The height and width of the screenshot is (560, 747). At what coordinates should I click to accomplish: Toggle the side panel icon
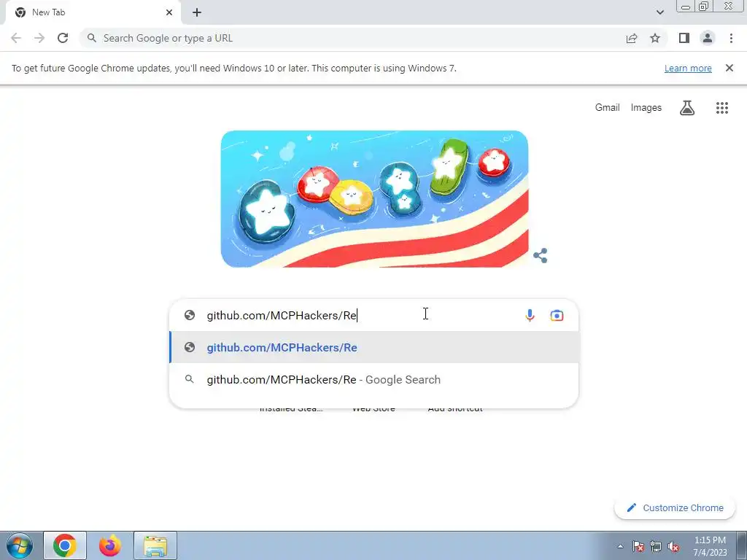coord(684,38)
